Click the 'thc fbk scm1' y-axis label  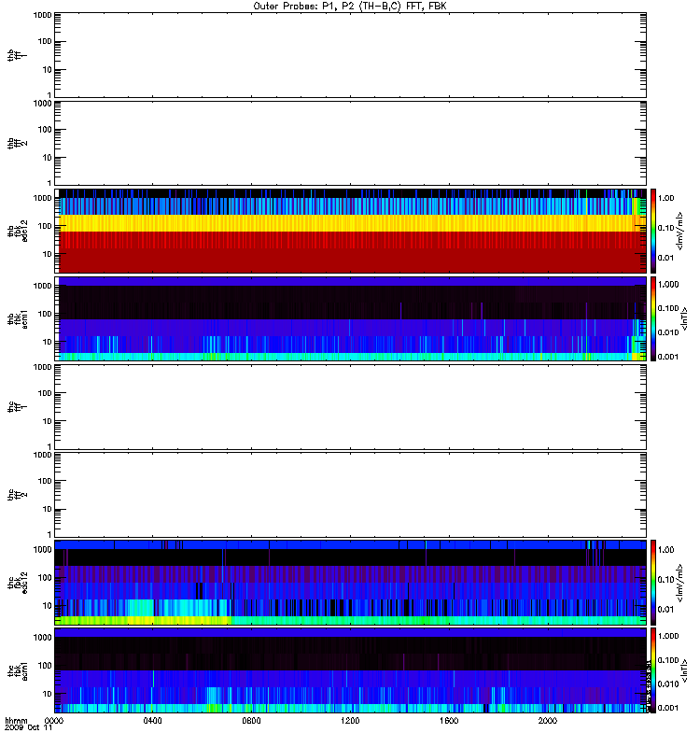click(x=17, y=670)
